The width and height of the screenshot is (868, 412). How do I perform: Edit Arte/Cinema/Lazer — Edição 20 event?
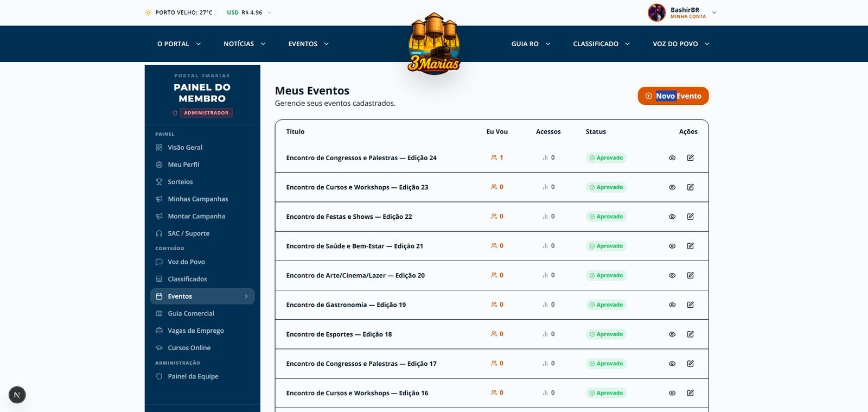[x=691, y=275]
